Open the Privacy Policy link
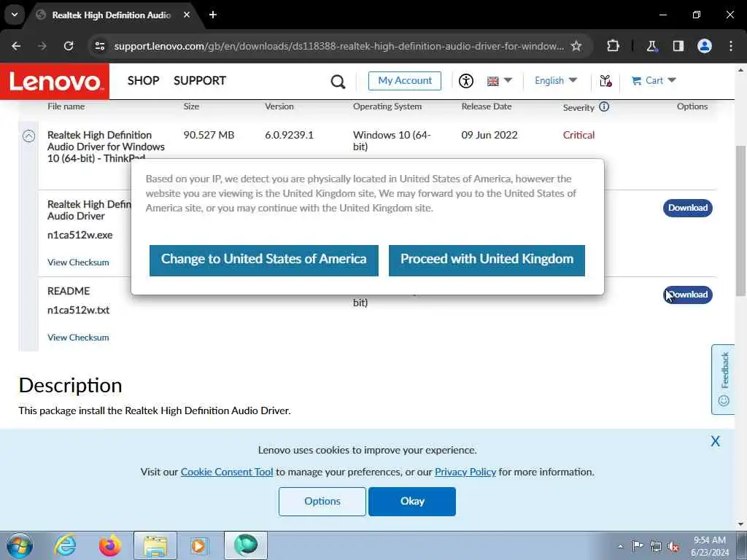747x560 pixels. [465, 472]
